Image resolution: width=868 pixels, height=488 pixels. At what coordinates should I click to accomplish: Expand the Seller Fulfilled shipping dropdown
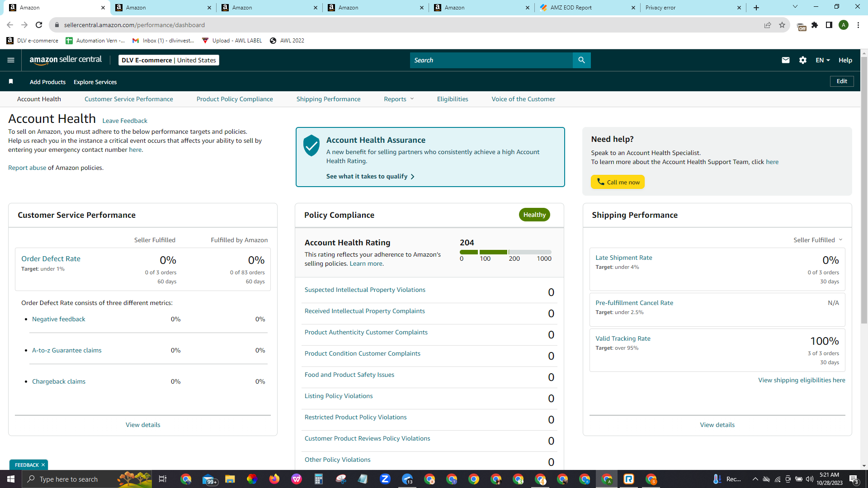(818, 240)
